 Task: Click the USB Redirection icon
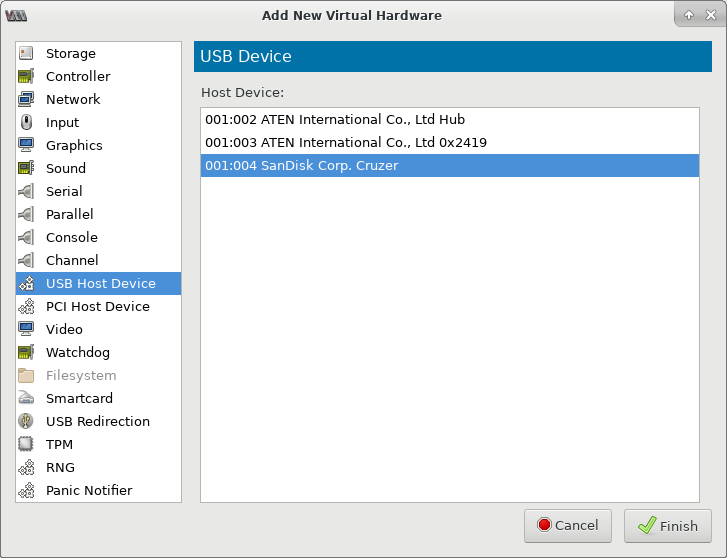coord(26,421)
